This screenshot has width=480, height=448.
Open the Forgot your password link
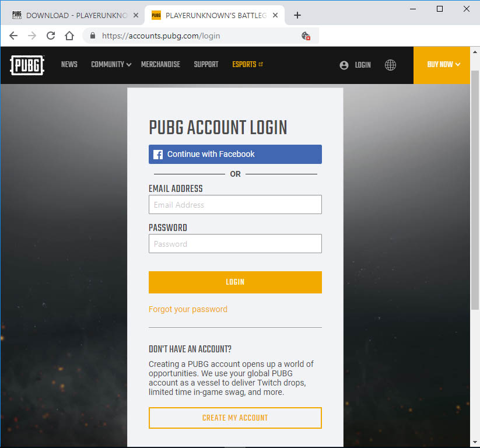click(x=188, y=309)
